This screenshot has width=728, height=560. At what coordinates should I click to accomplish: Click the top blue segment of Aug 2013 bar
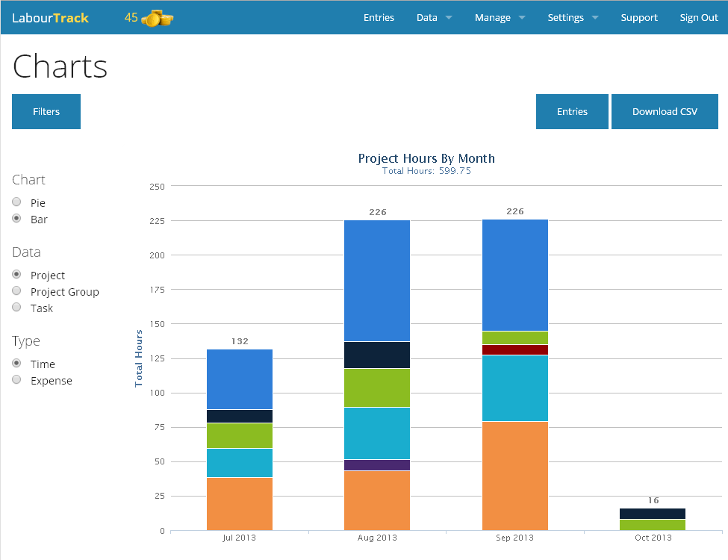pyautogui.click(x=377, y=280)
